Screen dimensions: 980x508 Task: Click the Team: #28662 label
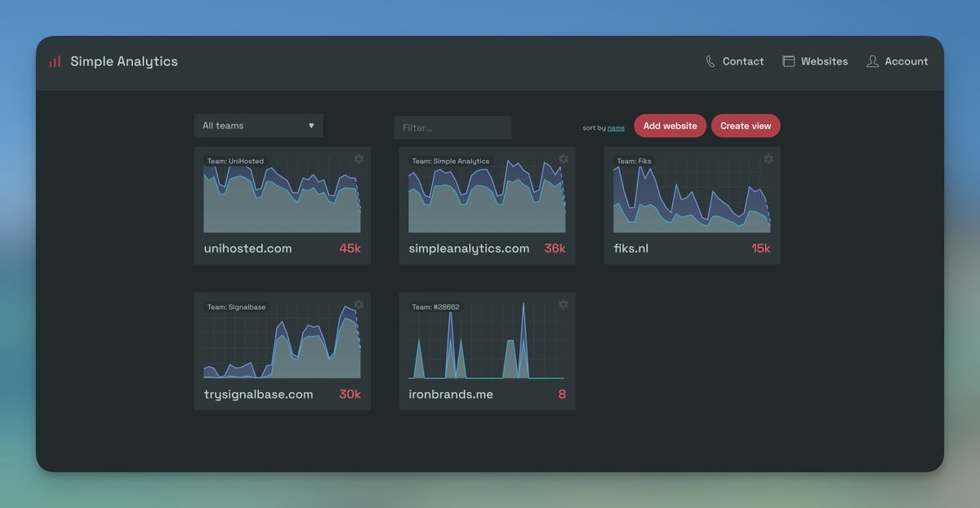(435, 307)
